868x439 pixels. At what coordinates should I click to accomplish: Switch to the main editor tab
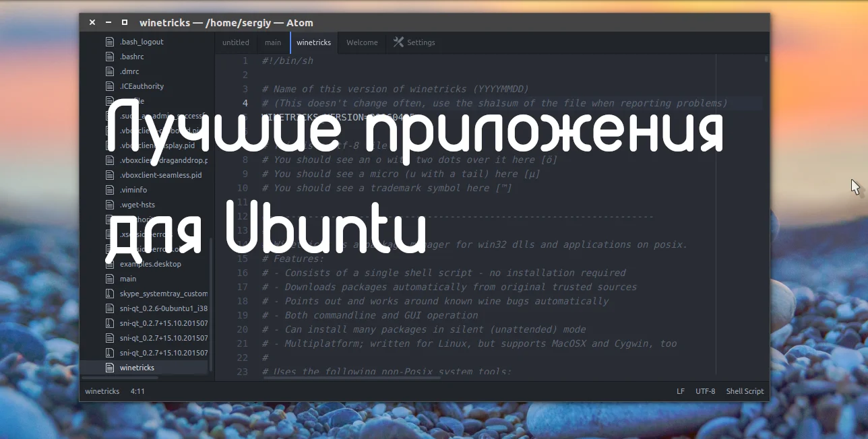click(x=273, y=42)
